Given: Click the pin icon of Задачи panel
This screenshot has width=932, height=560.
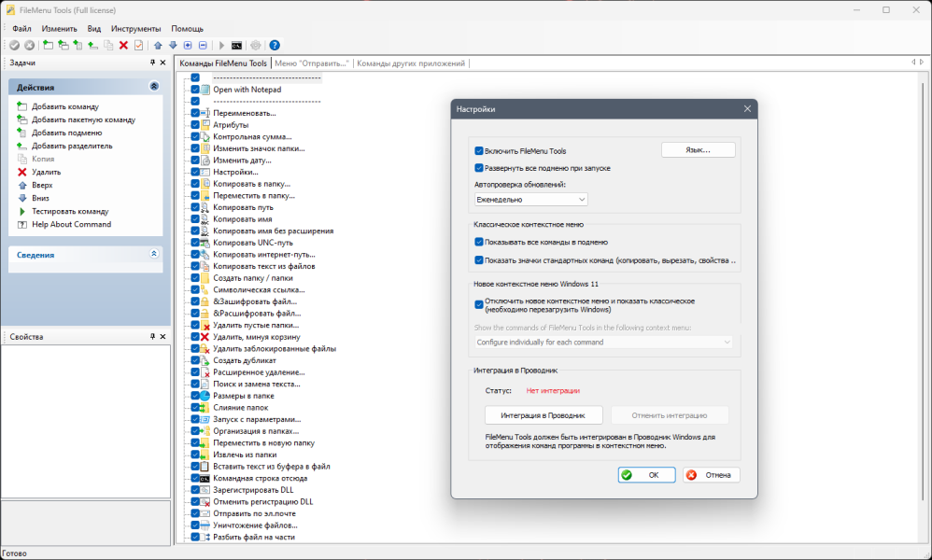Looking at the screenshot, I should 152,63.
